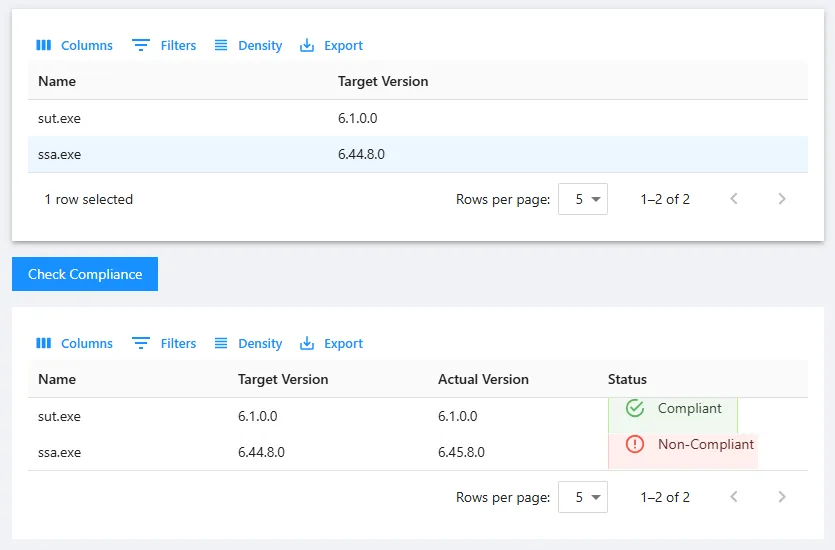835x550 pixels.
Task: Go to previous page in top table
Action: tap(734, 199)
